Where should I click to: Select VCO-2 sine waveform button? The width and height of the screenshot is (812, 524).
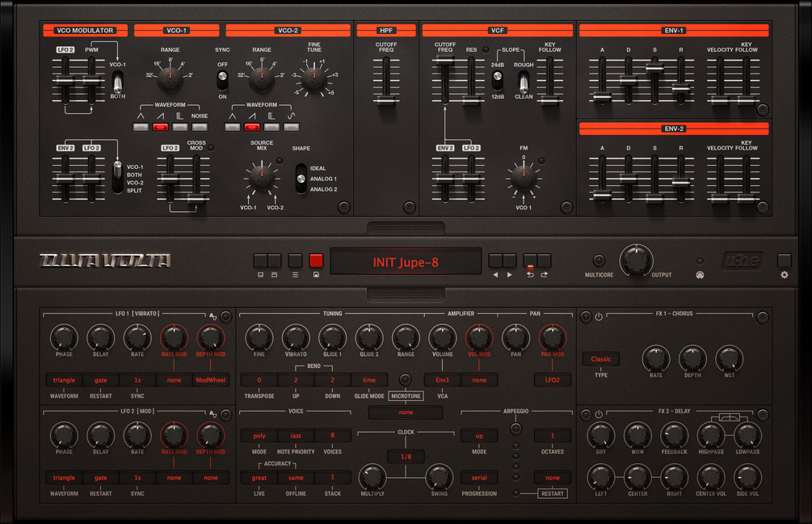click(292, 127)
